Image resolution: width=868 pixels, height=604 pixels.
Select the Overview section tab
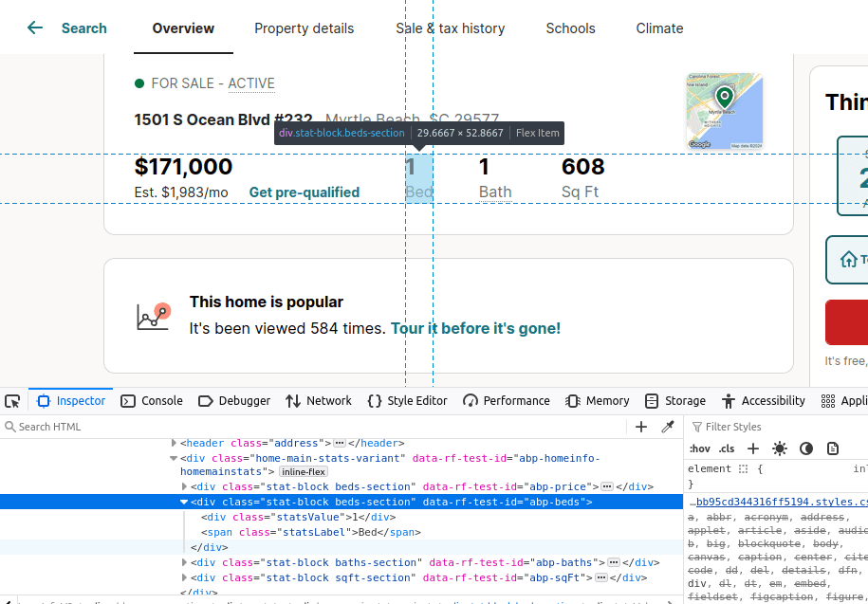coord(183,28)
